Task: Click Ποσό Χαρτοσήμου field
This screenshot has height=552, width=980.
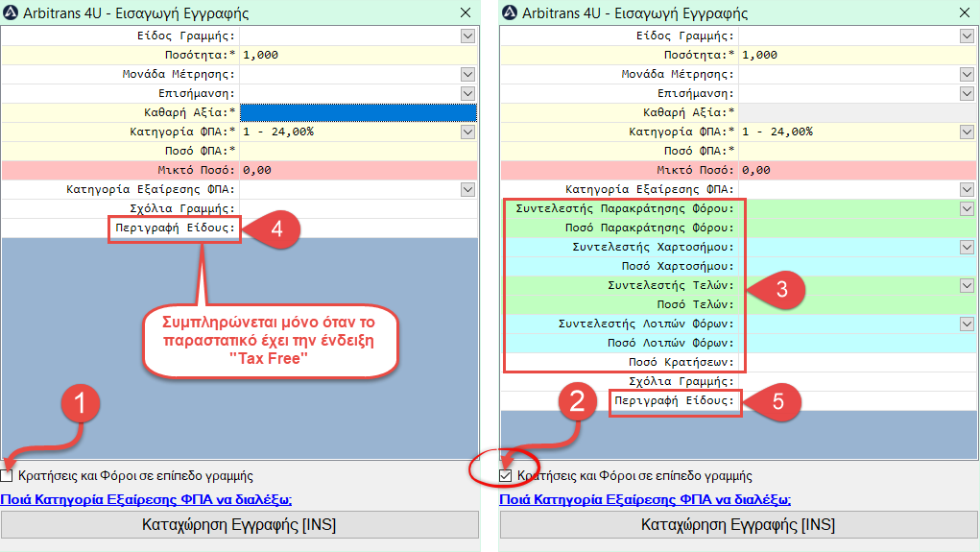Action: (857, 266)
